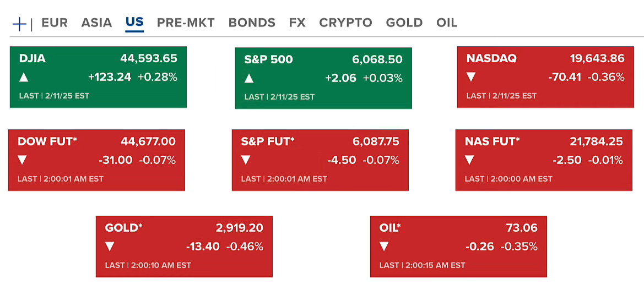
Task: Click the NASDAQ down arrow icon
Action: (x=471, y=77)
